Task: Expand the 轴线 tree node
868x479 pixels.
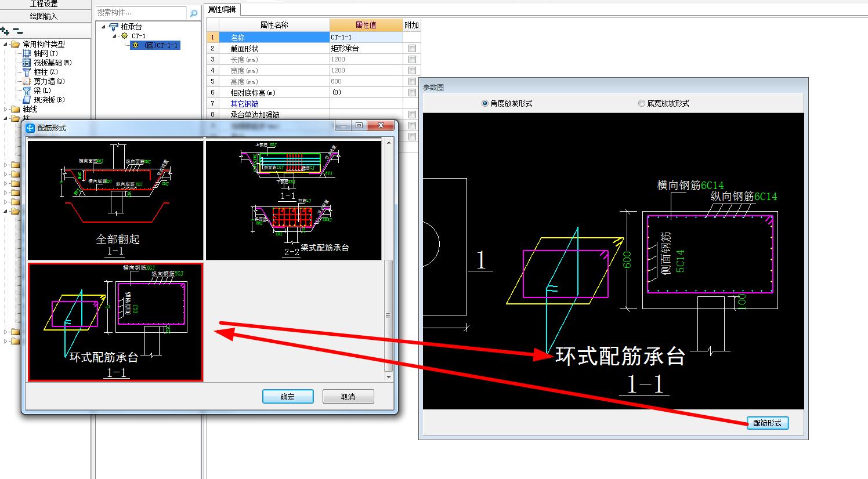Action: [6, 109]
